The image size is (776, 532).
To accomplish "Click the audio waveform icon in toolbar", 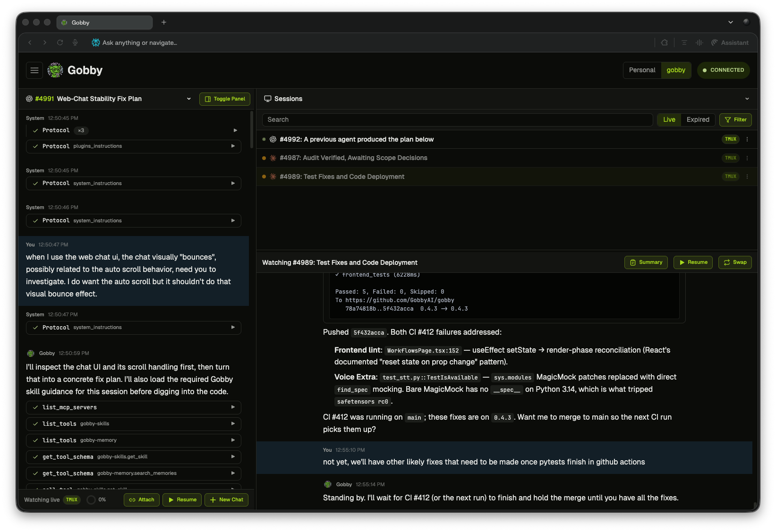I will (699, 42).
